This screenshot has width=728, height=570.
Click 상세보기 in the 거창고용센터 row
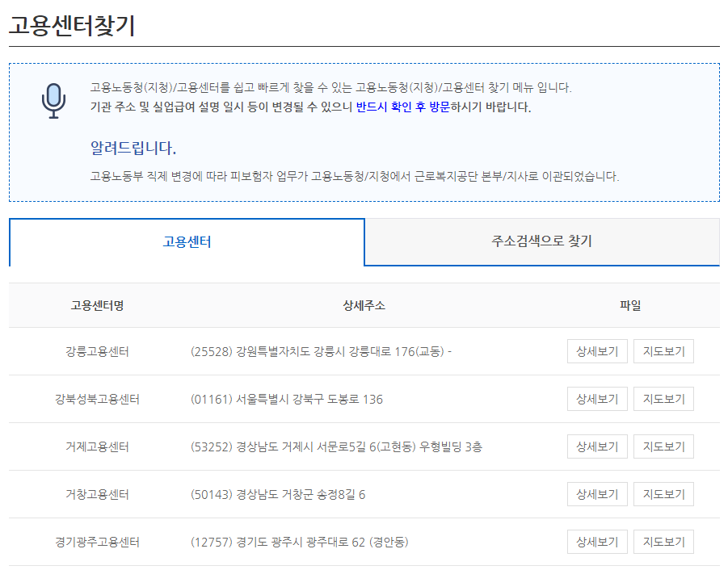coord(597,494)
